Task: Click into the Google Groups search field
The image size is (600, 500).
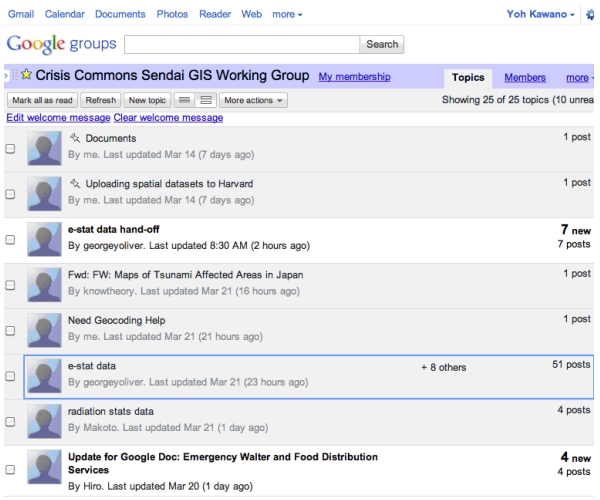Action: pyautogui.click(x=240, y=45)
